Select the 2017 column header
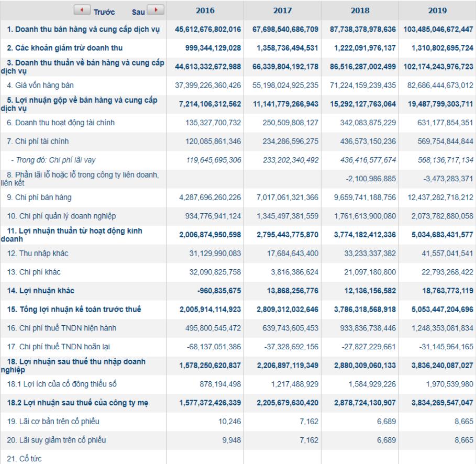 (x=282, y=10)
